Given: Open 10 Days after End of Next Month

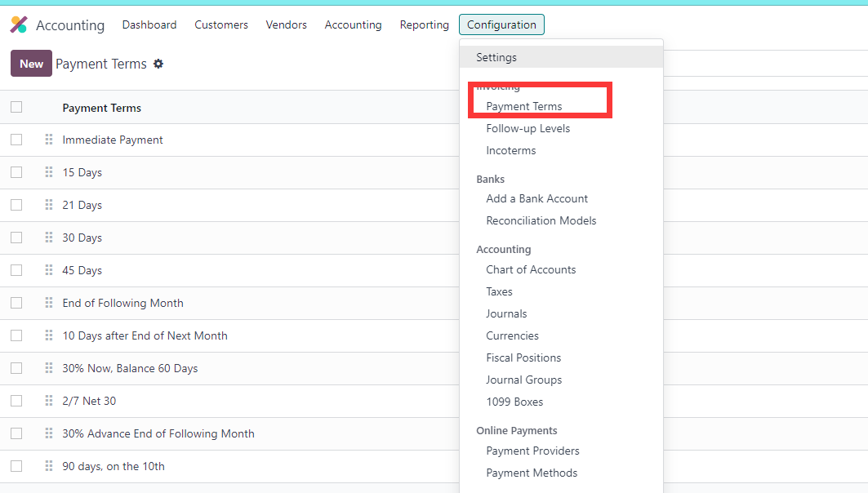Looking at the screenshot, I should pyautogui.click(x=145, y=335).
